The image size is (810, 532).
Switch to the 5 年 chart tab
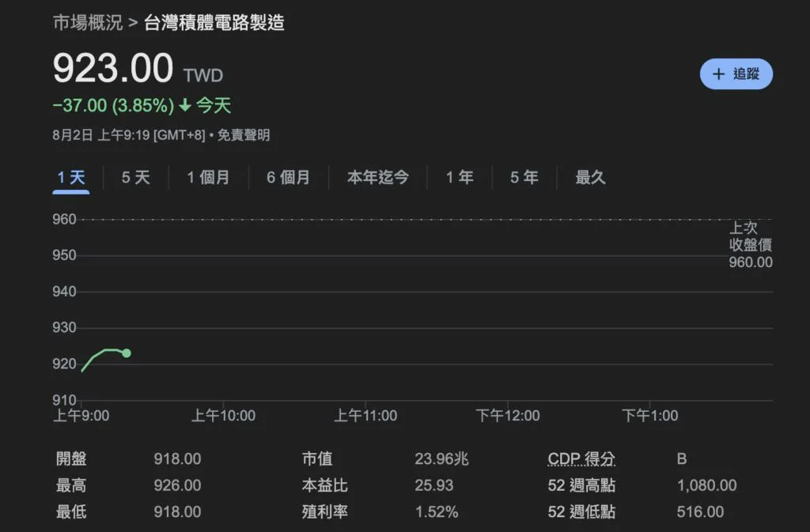coord(524,178)
